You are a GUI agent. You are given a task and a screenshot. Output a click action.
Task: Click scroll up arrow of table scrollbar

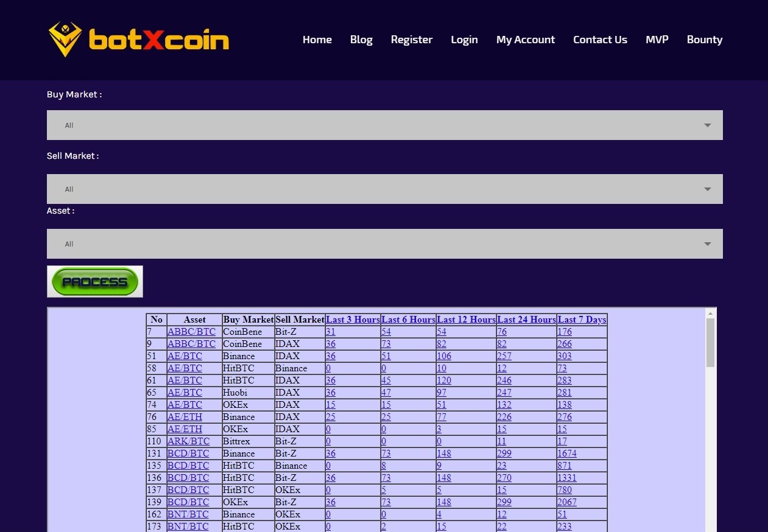(x=710, y=313)
